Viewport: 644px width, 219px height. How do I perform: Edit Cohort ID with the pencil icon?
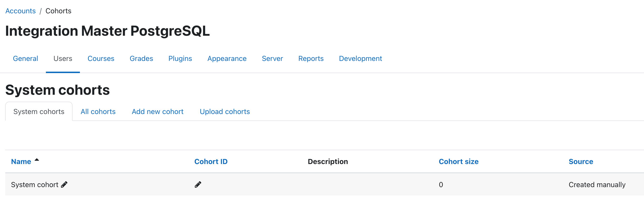click(198, 184)
